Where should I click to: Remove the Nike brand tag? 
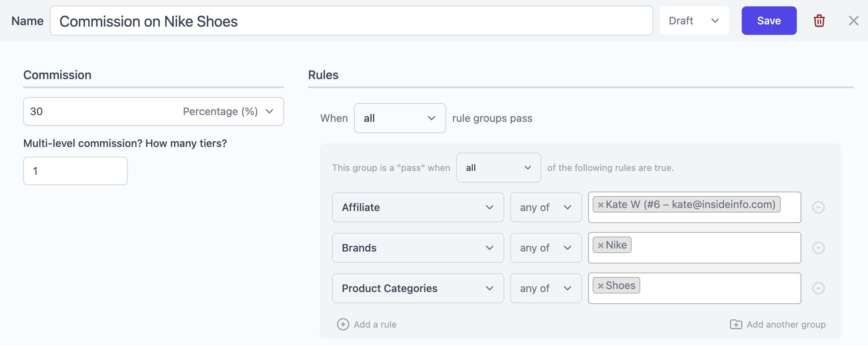click(x=600, y=245)
